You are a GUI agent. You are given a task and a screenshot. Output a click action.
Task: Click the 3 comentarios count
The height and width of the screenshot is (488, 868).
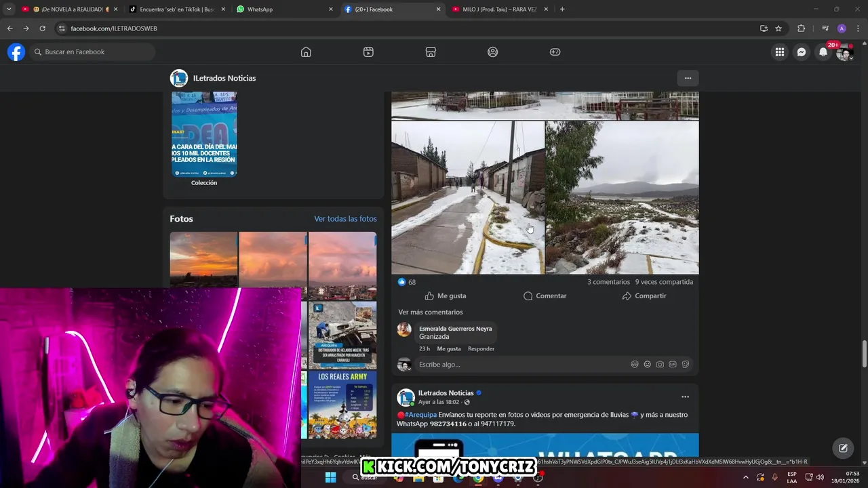(x=608, y=282)
